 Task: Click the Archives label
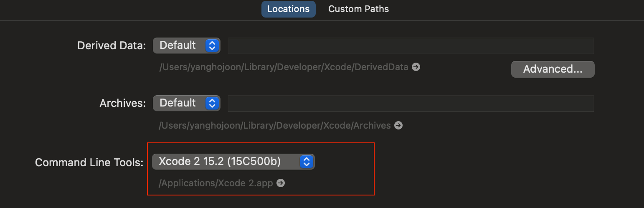[123, 103]
